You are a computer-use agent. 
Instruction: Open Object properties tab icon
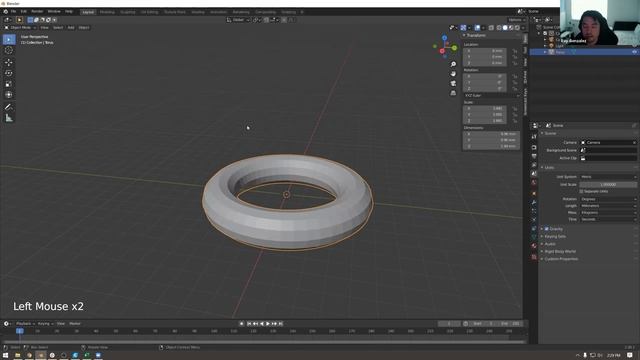534,193
